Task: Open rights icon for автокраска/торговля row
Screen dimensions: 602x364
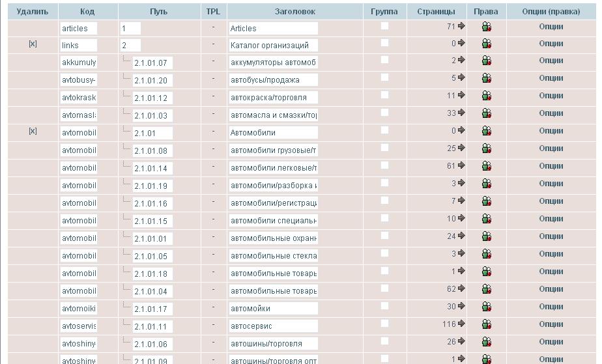Action: pyautogui.click(x=486, y=96)
